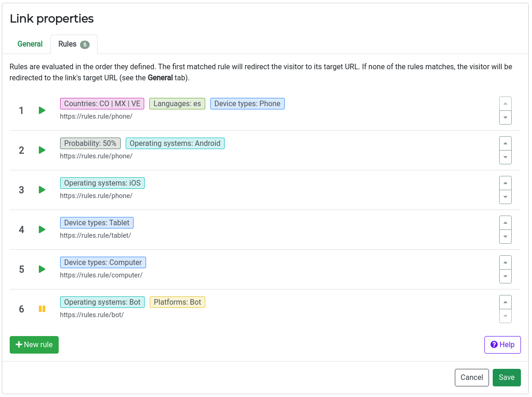
Task: Cancel the link properties dialog
Action: pyautogui.click(x=471, y=377)
